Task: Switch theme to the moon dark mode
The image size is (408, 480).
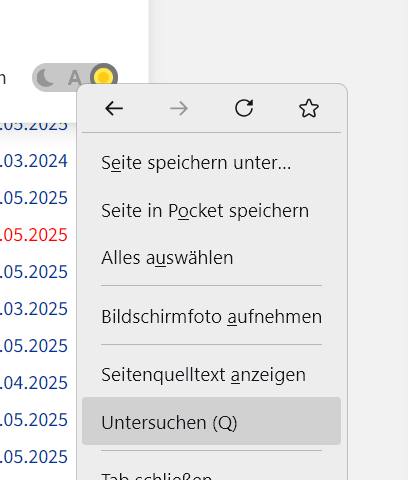Action: click(45, 78)
